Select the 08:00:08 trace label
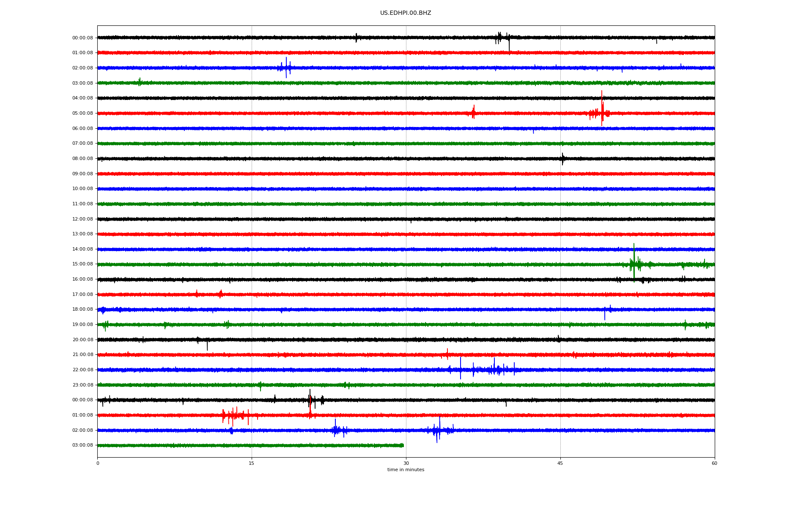Image resolution: width=812 pixels, height=508 pixels. tap(82, 159)
